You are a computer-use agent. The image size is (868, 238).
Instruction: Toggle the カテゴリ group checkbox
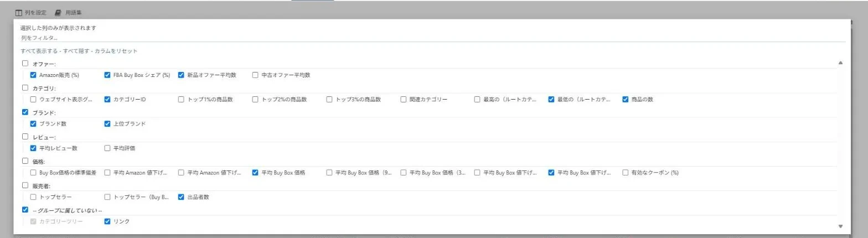(x=25, y=87)
